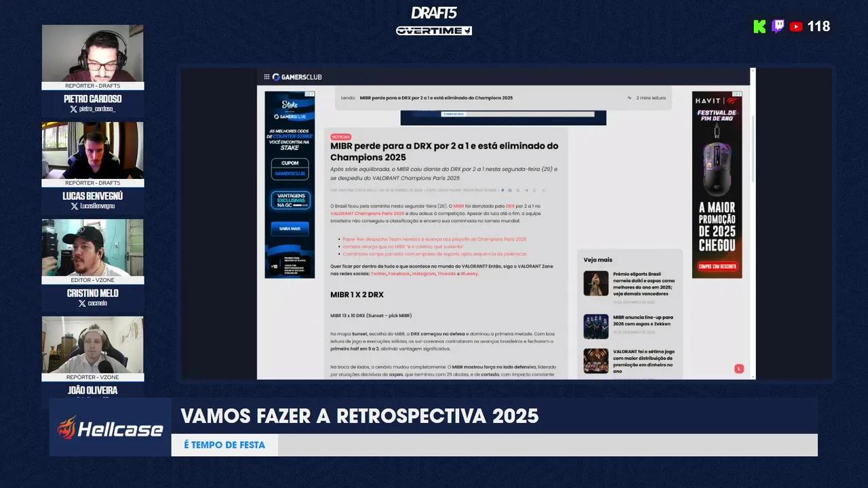This screenshot has height=488, width=868.
Task: Visit the Facebook social link
Action: pyautogui.click(x=399, y=274)
